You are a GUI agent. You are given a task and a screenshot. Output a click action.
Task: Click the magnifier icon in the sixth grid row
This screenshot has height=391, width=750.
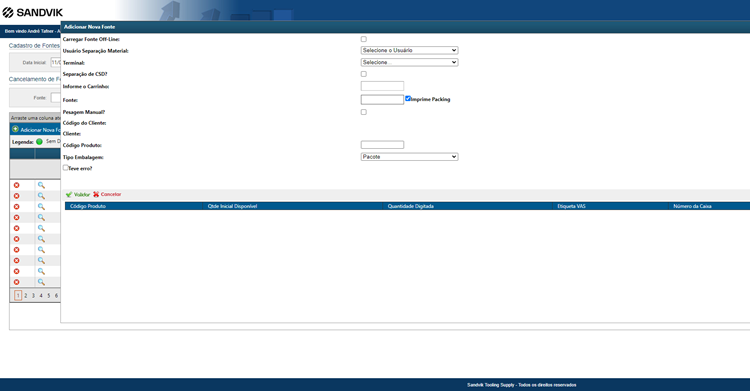41,239
